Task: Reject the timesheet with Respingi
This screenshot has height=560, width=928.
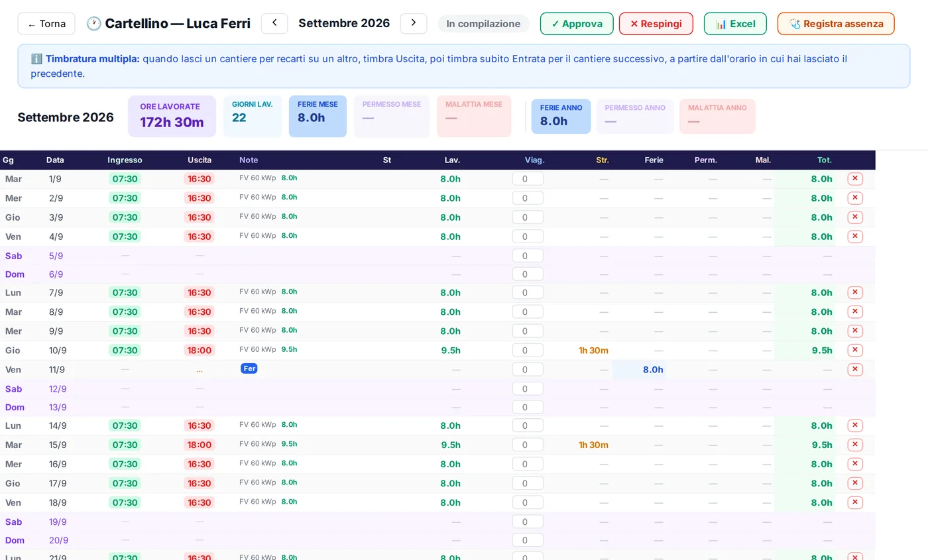Action: [656, 24]
